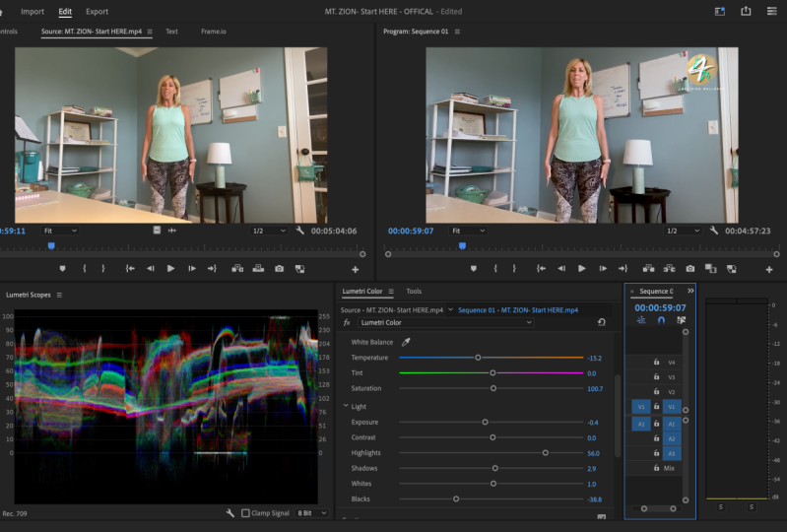Click Insert button in Source monitor
The height and width of the screenshot is (532, 787).
pyautogui.click(x=237, y=269)
